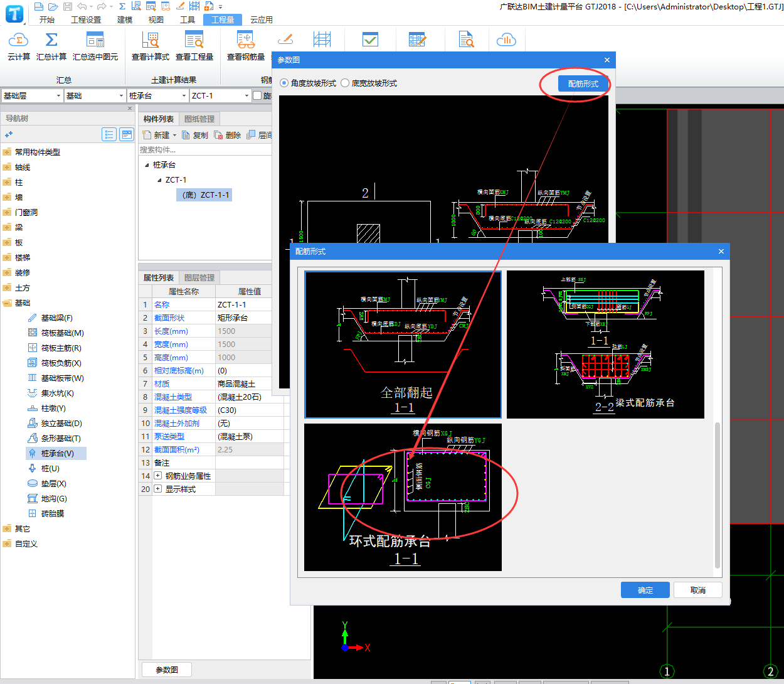Viewport: 784px width, 684px height.
Task: Click 取消 to cancel dialog
Action: point(698,590)
